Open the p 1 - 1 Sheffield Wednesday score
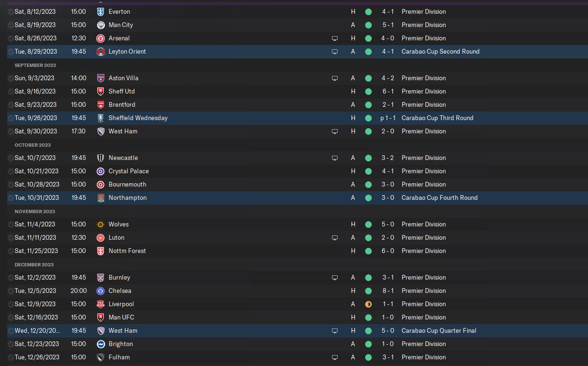 click(x=388, y=118)
